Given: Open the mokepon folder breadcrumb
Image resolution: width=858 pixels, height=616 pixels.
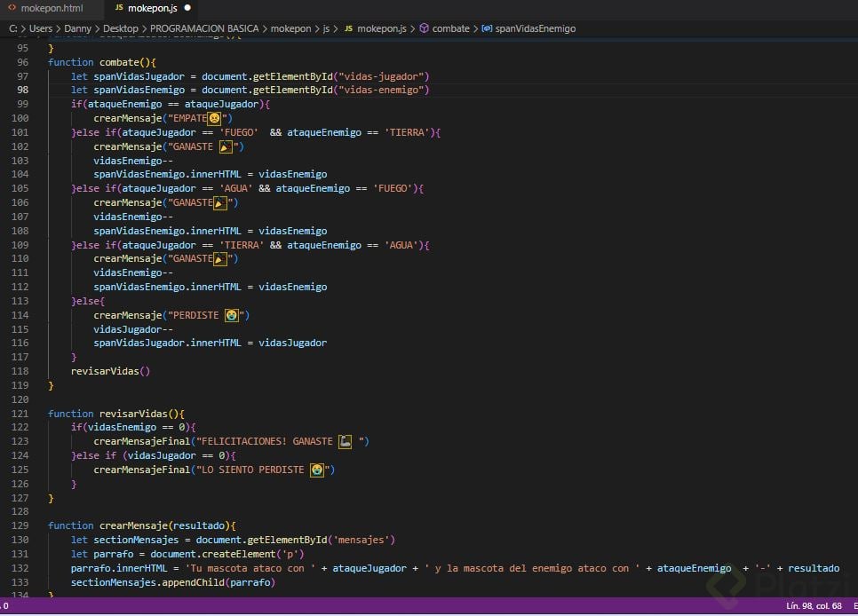Looking at the screenshot, I should pos(290,28).
